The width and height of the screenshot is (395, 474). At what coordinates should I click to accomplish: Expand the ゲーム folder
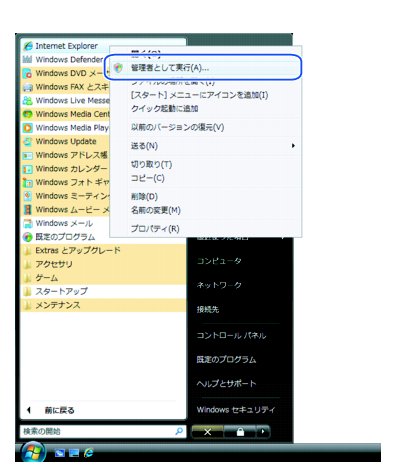coord(103,278)
